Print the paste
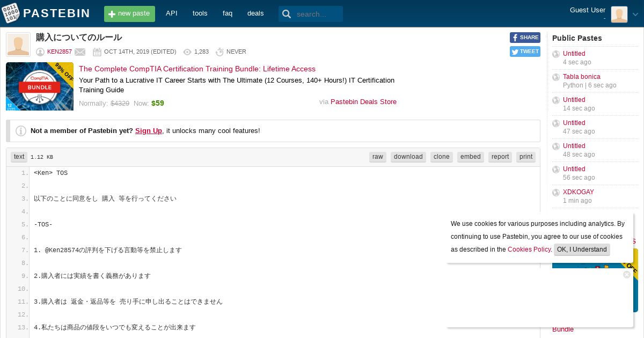The width and height of the screenshot is (644, 338). pos(526,157)
